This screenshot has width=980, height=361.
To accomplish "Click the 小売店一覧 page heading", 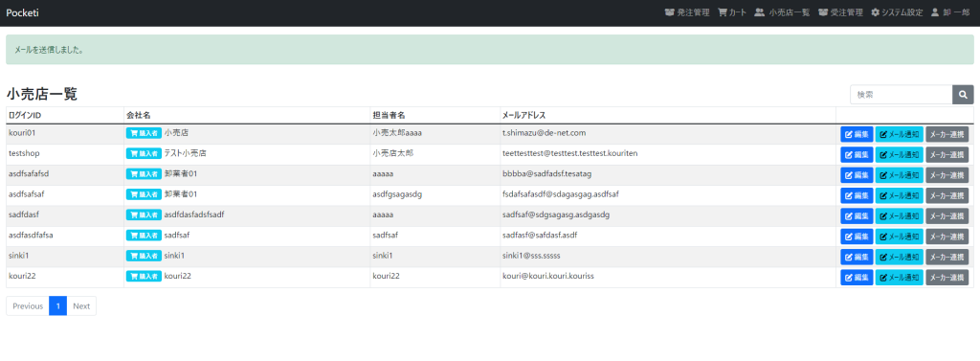I will pos(41,94).
